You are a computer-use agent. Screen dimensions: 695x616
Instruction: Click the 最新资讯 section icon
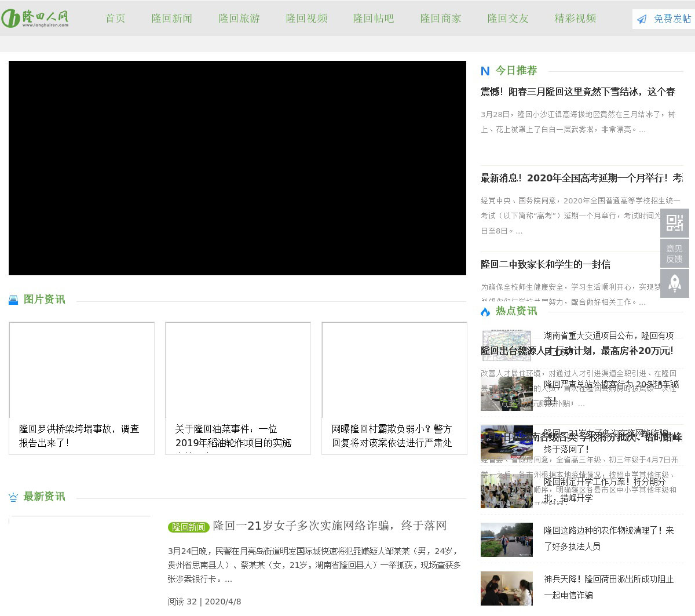click(x=13, y=497)
